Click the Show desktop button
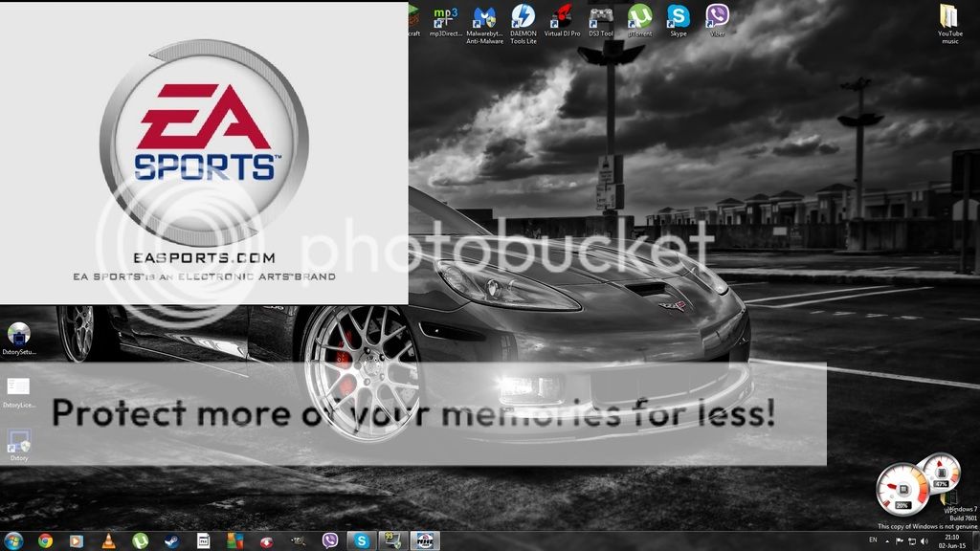The image size is (980, 551). [976, 541]
